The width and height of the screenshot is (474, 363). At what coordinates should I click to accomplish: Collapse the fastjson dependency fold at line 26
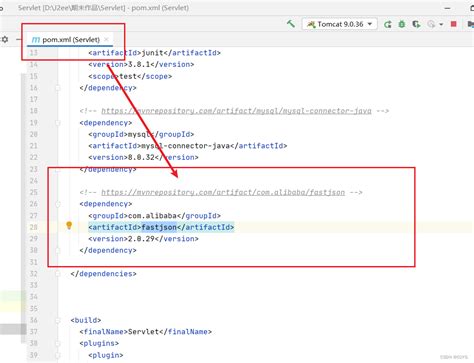[58, 204]
